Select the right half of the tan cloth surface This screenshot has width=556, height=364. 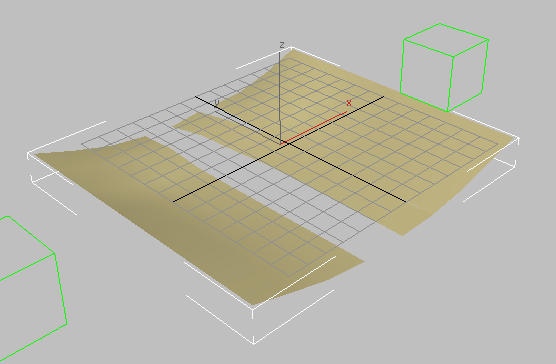pos(390,142)
